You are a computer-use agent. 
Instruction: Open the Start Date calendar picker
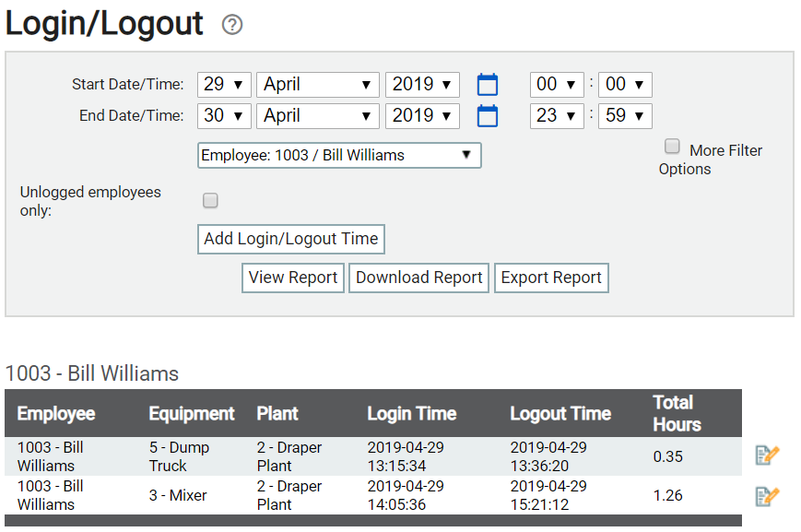(x=487, y=85)
